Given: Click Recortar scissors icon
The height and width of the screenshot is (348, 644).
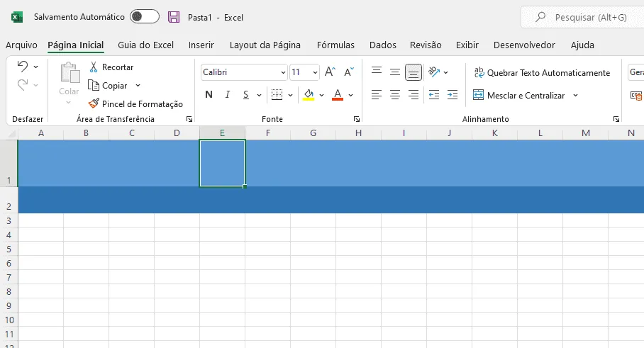Looking at the screenshot, I should click(94, 67).
